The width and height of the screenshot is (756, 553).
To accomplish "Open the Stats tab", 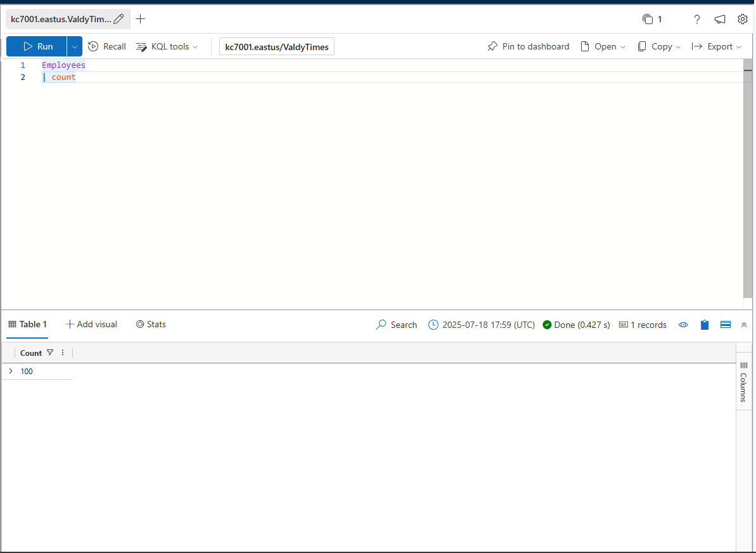I will 151,324.
